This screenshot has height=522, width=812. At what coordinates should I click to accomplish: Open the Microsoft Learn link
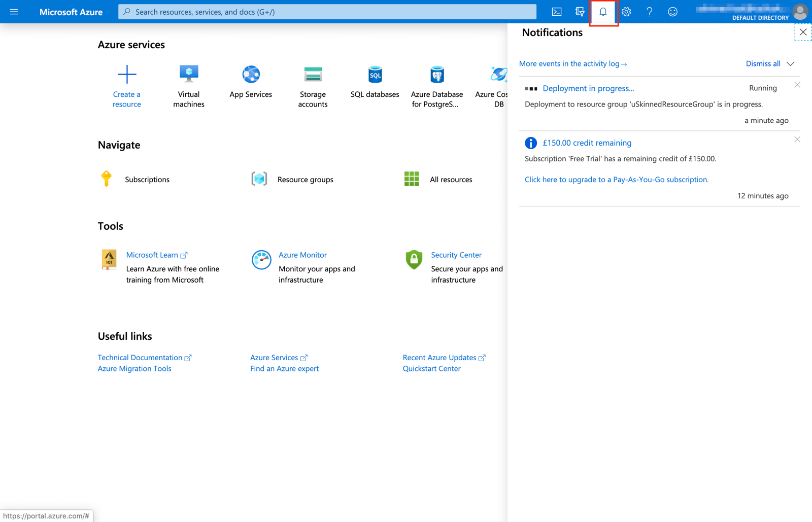tap(157, 255)
